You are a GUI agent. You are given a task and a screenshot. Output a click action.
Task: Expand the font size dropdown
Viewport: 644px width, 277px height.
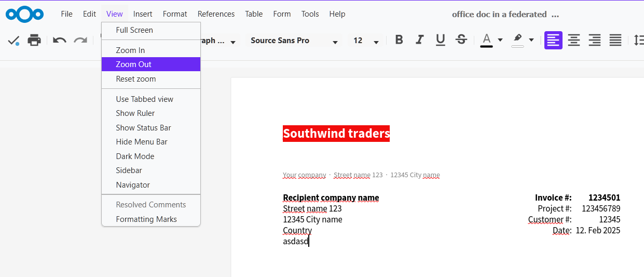point(376,42)
